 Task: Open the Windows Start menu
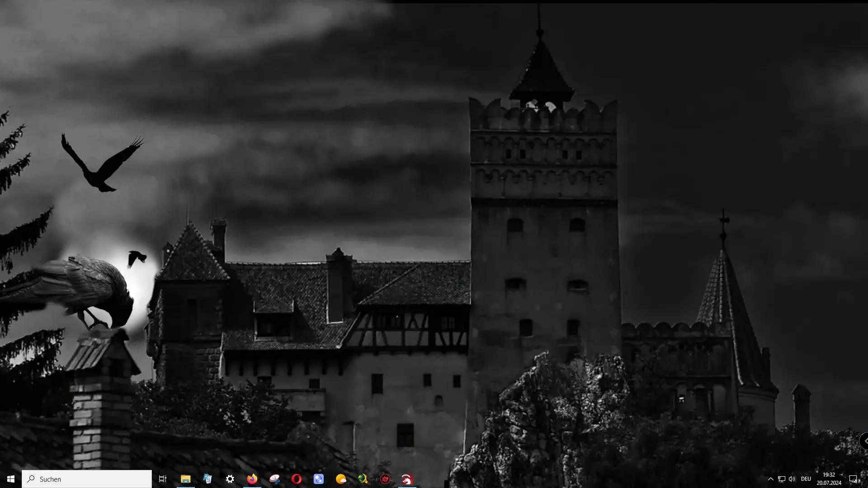(x=11, y=479)
